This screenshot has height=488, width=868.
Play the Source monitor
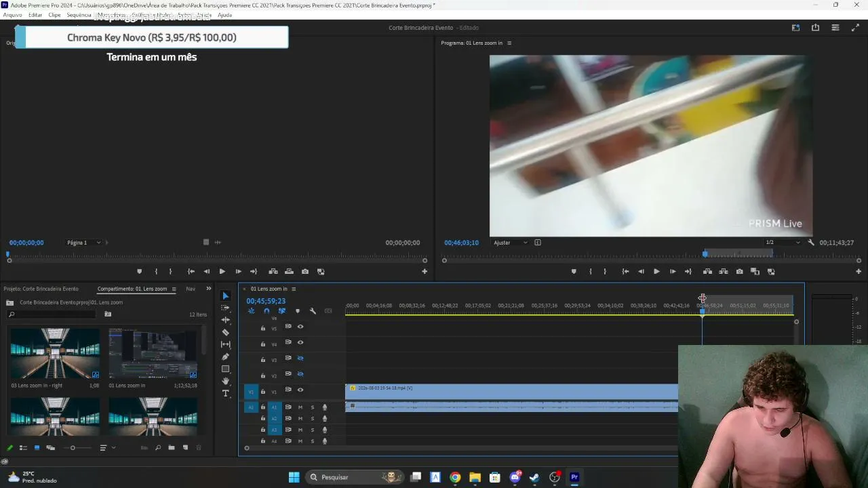222,272
